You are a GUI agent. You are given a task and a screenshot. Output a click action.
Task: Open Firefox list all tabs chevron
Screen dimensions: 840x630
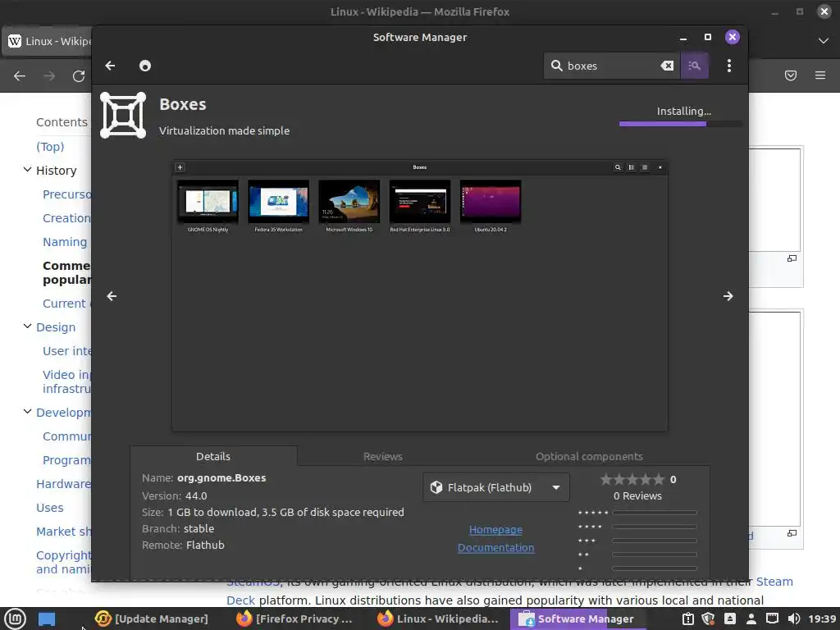pyautogui.click(x=824, y=41)
